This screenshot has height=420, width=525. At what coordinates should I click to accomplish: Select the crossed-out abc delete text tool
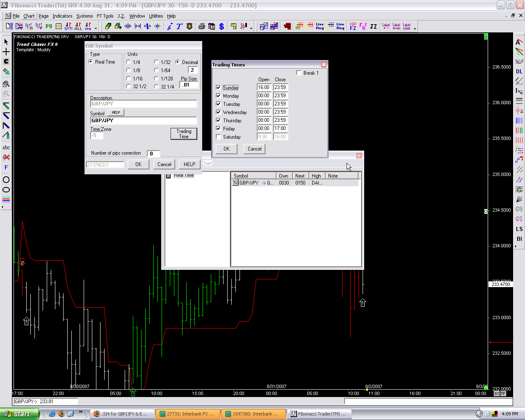(x=6, y=157)
